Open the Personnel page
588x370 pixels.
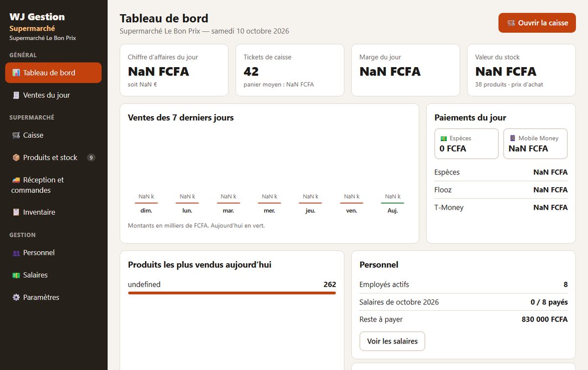[53, 252]
